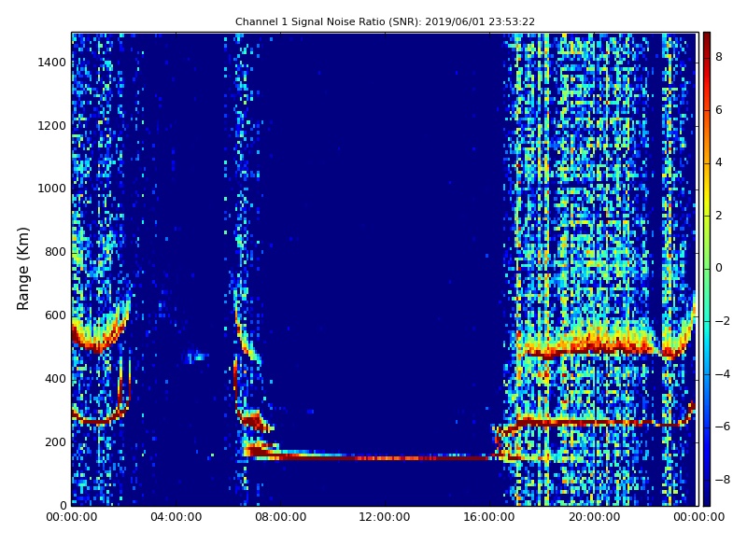Click the 200 range tick label

(55, 441)
